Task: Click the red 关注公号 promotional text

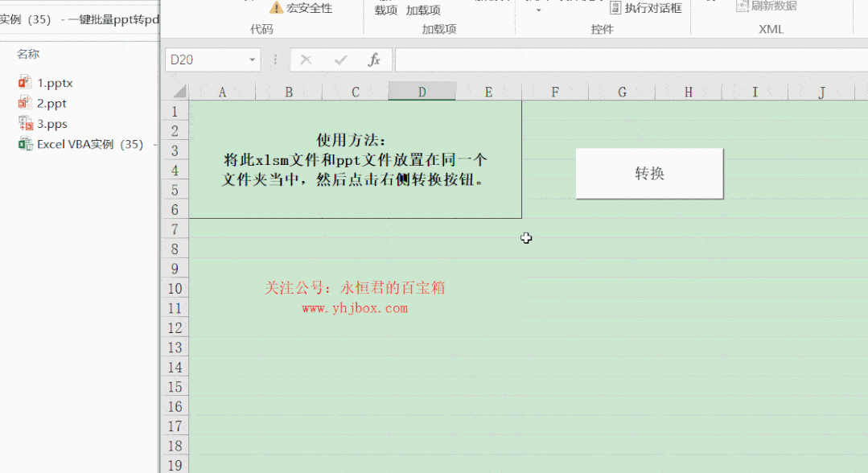Action: point(354,287)
